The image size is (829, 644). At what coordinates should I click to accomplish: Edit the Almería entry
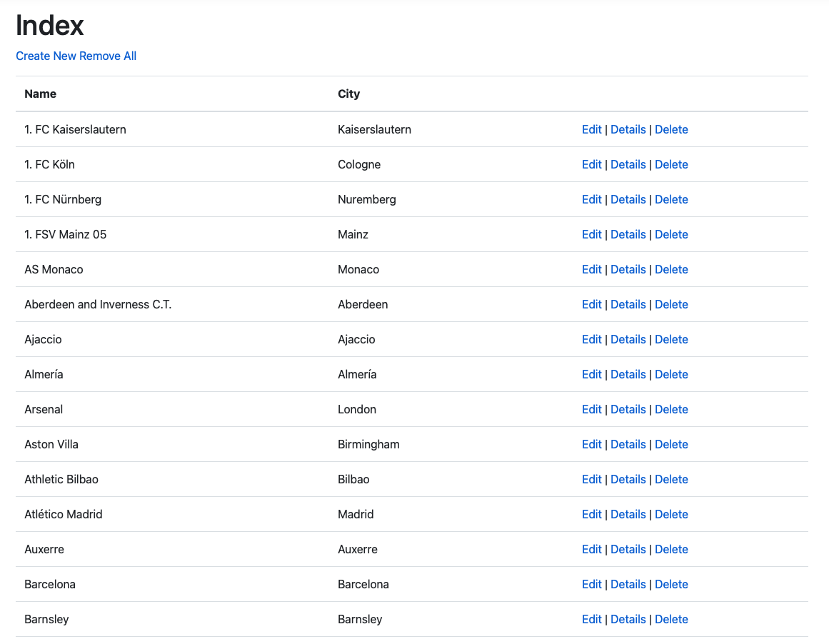pyautogui.click(x=592, y=374)
